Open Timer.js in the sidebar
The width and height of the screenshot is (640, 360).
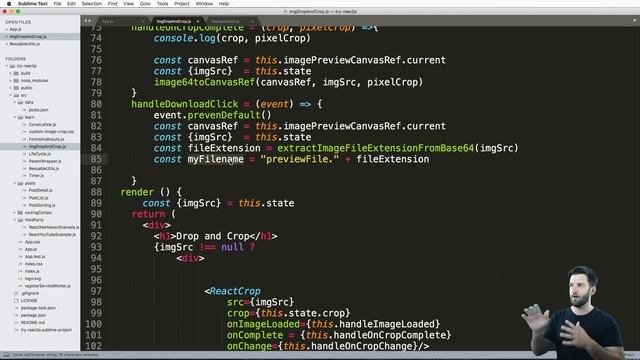(x=36, y=176)
